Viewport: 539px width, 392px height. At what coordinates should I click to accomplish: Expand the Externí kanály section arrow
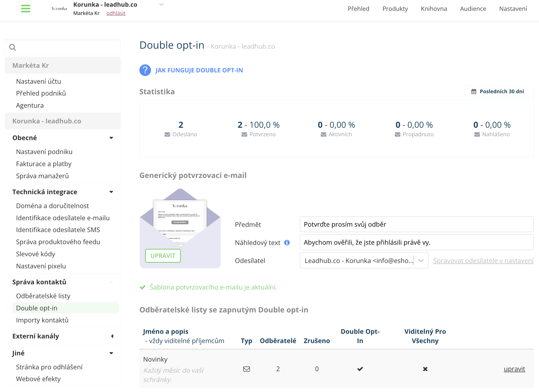pos(112,336)
